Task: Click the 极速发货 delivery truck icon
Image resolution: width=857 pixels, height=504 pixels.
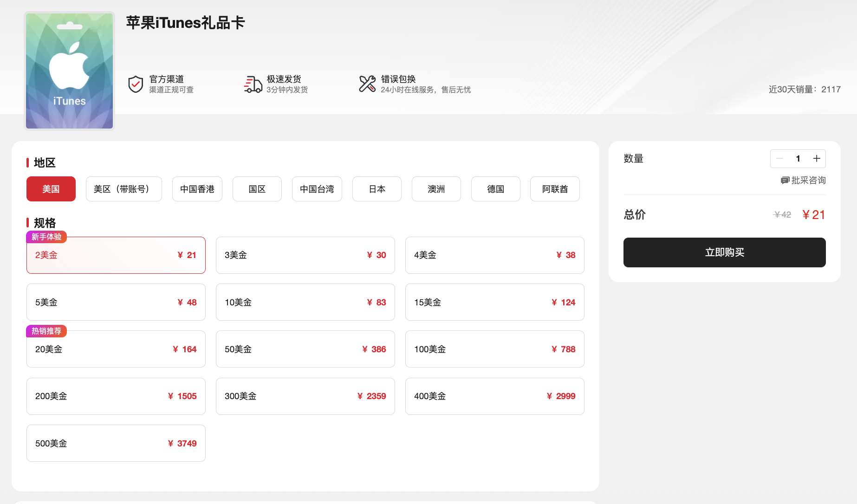Action: click(x=253, y=84)
